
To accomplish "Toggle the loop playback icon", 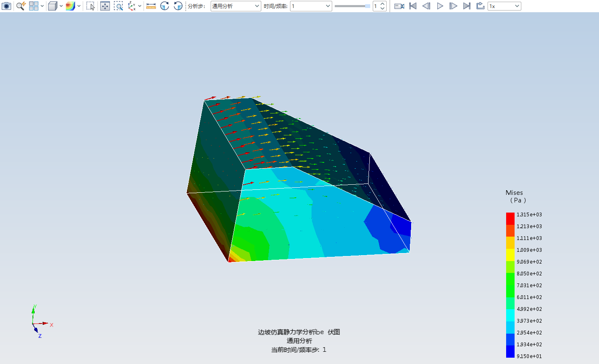I will (x=480, y=6).
